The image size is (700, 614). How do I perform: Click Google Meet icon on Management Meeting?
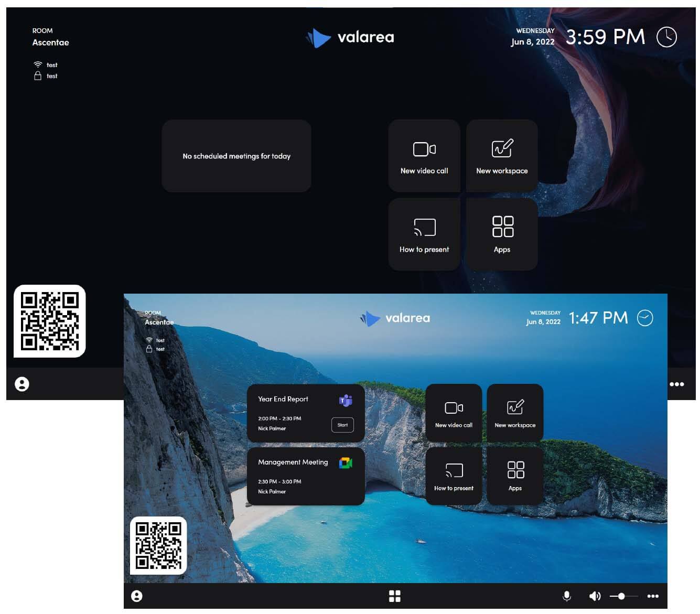click(346, 463)
